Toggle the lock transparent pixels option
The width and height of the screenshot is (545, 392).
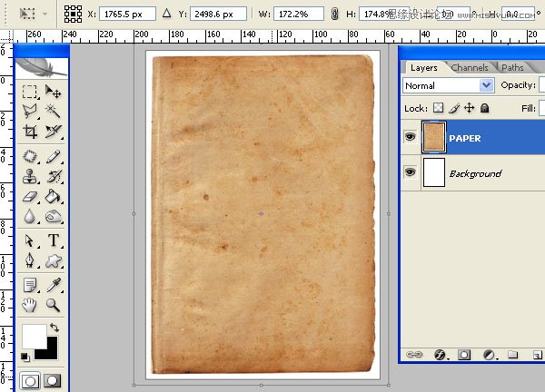tap(439, 108)
